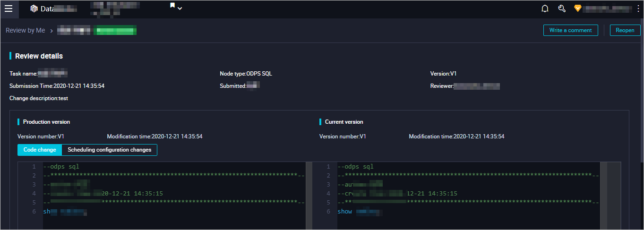Open the bookmark workspace dropdown
Viewport: 644px width, 230px height.
click(x=180, y=8)
